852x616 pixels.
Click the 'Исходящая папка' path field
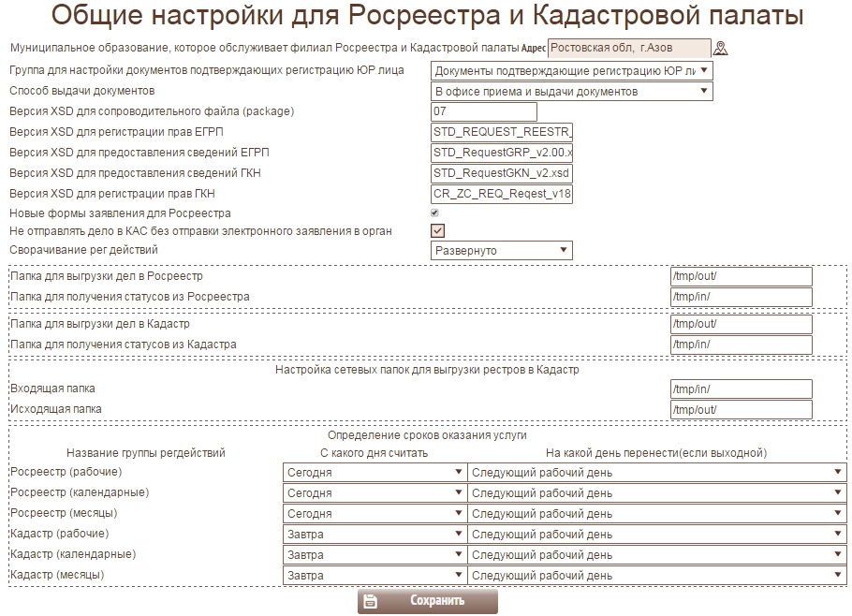pyautogui.click(x=741, y=410)
